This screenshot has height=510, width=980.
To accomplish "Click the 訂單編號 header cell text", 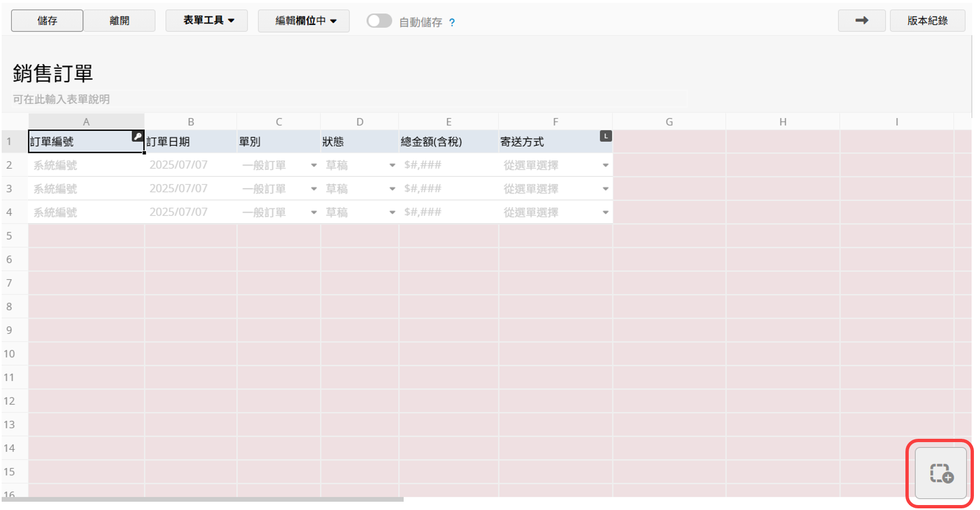I will click(x=52, y=142).
